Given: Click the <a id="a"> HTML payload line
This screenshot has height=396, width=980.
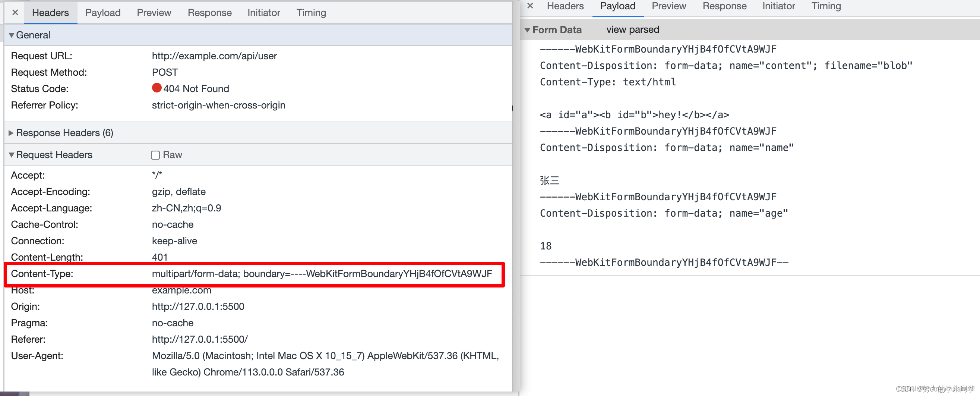Looking at the screenshot, I should pyautogui.click(x=635, y=114).
